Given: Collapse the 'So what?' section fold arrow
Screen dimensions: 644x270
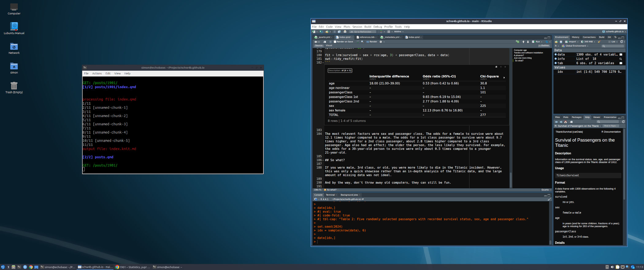Looking at the screenshot, I should coord(323,160).
